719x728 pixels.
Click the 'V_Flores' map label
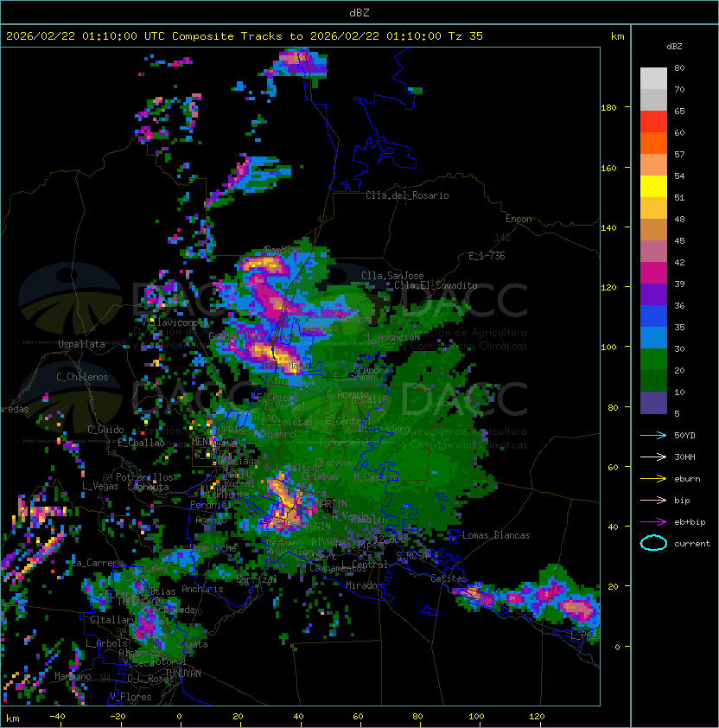point(130,697)
